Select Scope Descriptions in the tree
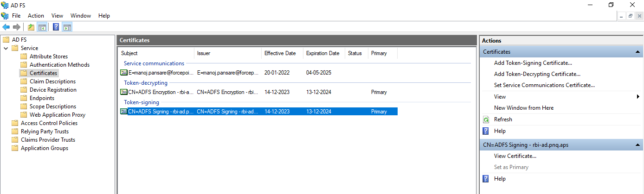The width and height of the screenshot is (644, 194). click(53, 106)
